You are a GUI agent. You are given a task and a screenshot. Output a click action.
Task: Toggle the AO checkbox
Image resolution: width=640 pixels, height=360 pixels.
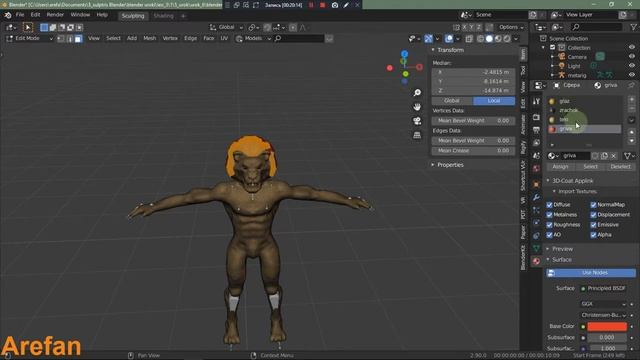pos(549,235)
